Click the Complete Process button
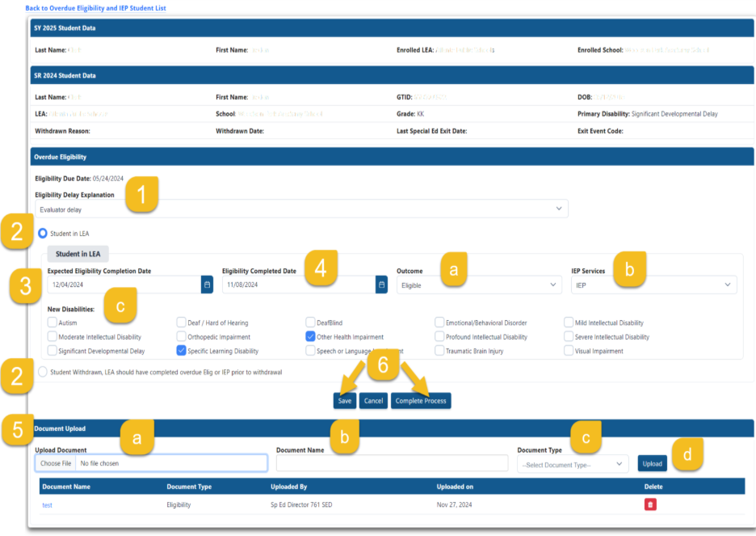Image resolution: width=756 pixels, height=536 pixels. [x=420, y=400]
